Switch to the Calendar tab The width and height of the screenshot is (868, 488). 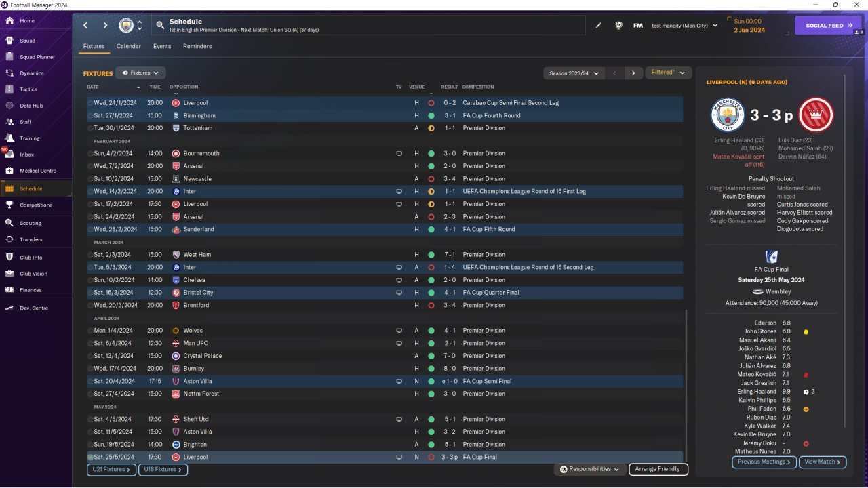129,47
